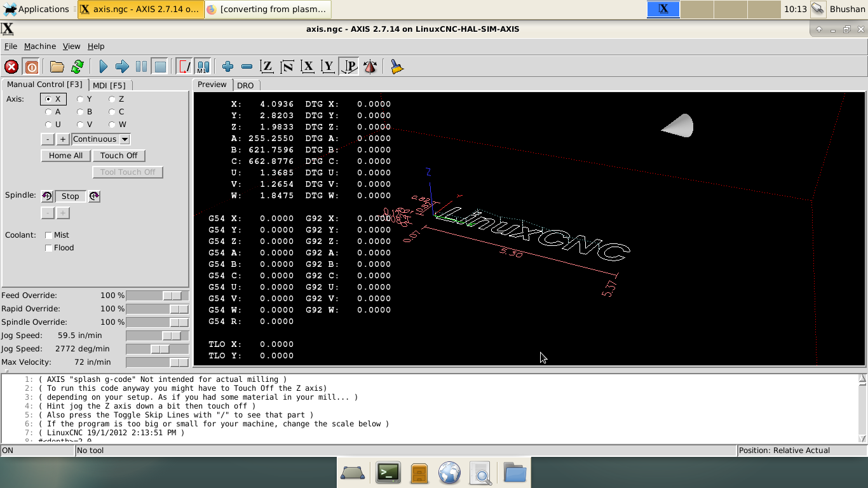Reload the current file with green arrows
The image size is (868, 488).
click(x=78, y=67)
